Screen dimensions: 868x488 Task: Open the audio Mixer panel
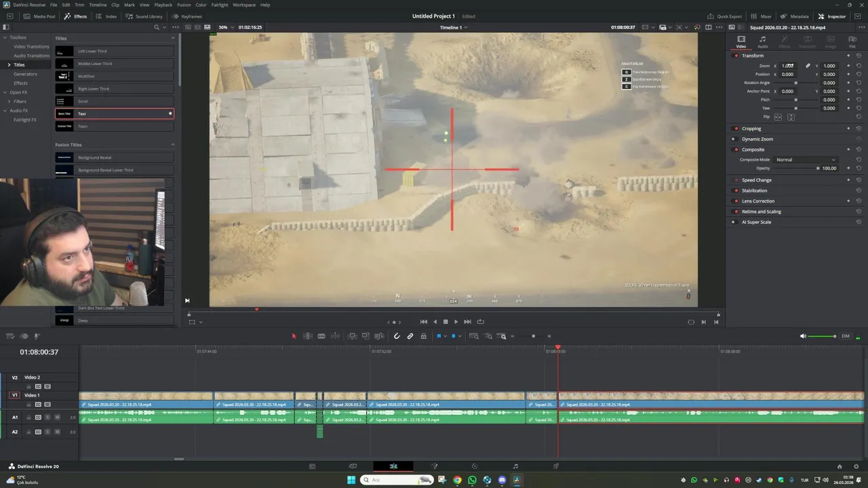(x=761, y=16)
